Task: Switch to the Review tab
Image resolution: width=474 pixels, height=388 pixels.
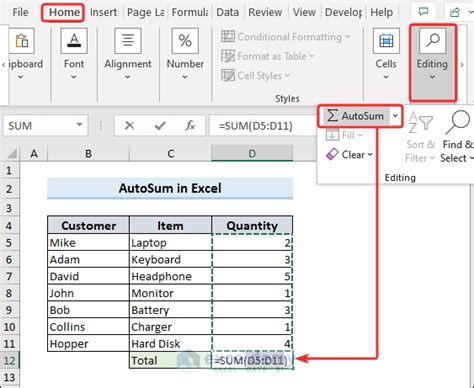Action: pyautogui.click(x=265, y=12)
